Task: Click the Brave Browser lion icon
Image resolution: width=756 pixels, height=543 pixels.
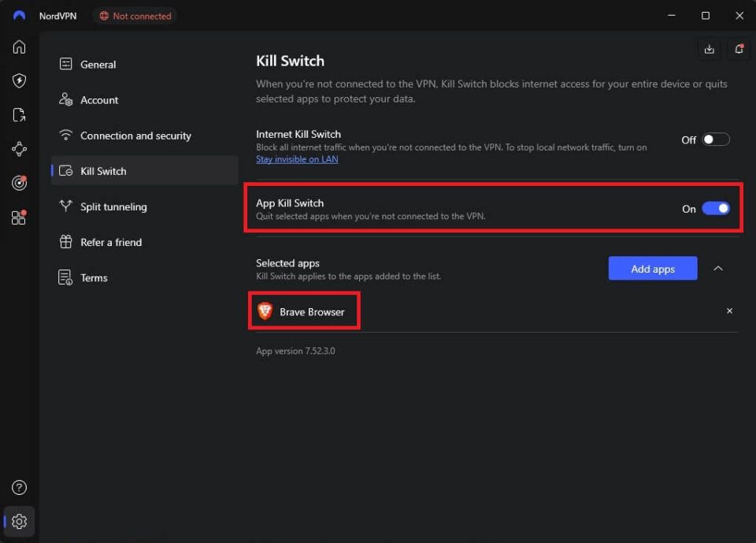Action: (265, 311)
